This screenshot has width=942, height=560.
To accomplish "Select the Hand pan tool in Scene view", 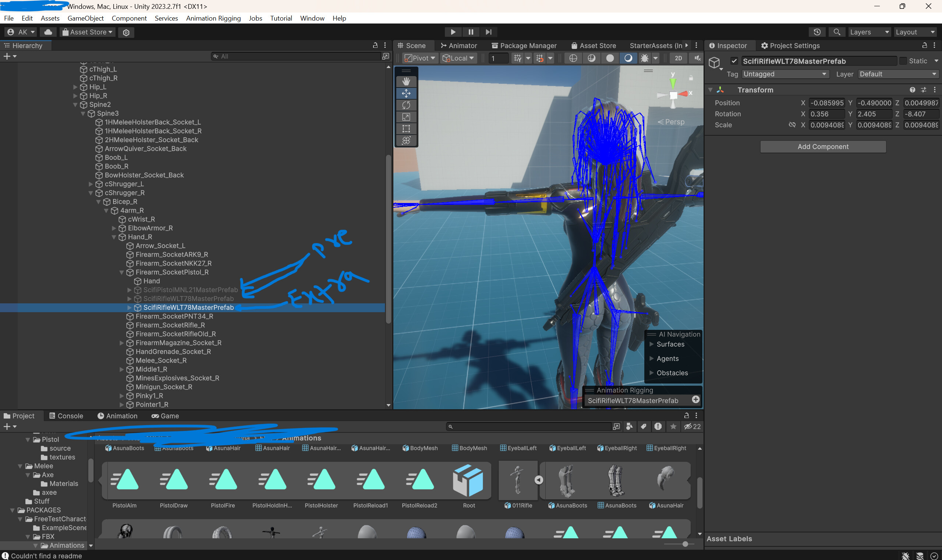I will tap(406, 81).
